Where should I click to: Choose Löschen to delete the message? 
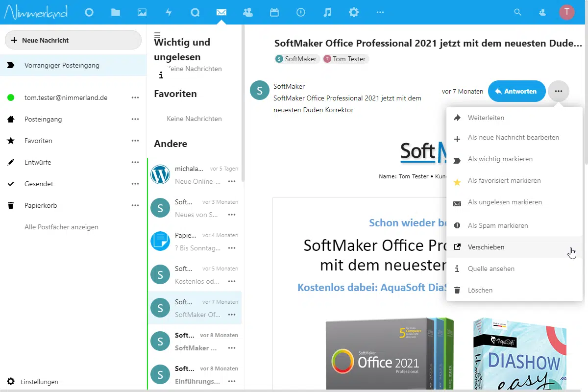click(514, 291)
